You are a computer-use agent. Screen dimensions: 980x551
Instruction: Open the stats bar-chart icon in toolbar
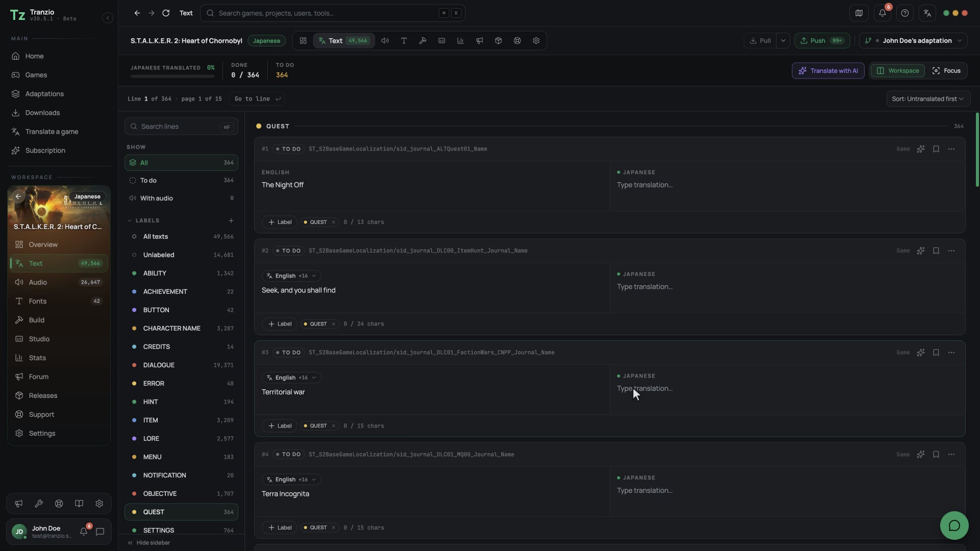pos(460,41)
